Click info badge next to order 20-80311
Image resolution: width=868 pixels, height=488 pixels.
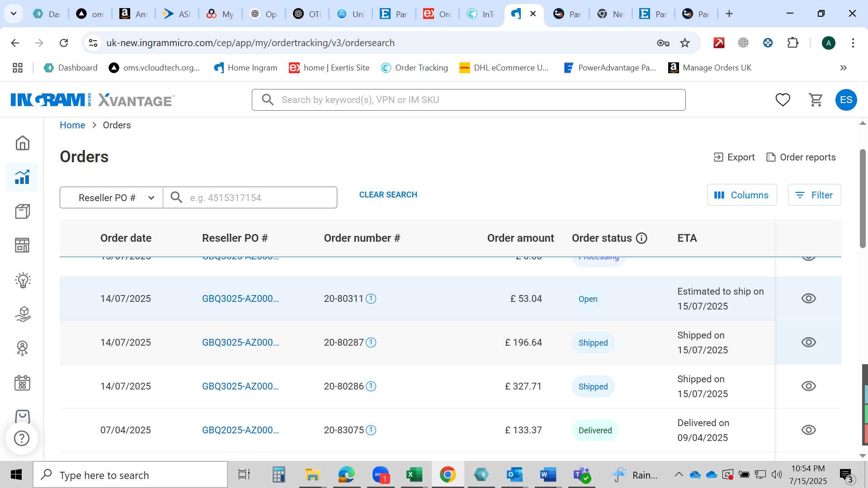(371, 299)
